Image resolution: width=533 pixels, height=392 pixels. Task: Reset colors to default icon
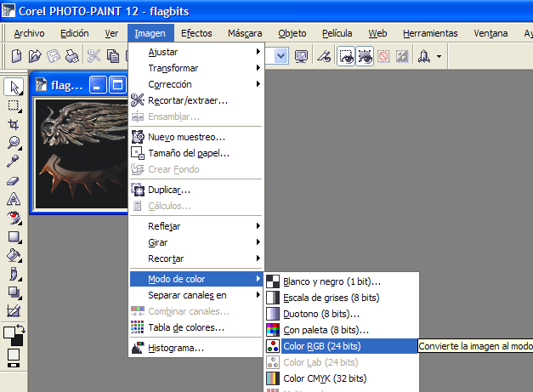(x=14, y=366)
